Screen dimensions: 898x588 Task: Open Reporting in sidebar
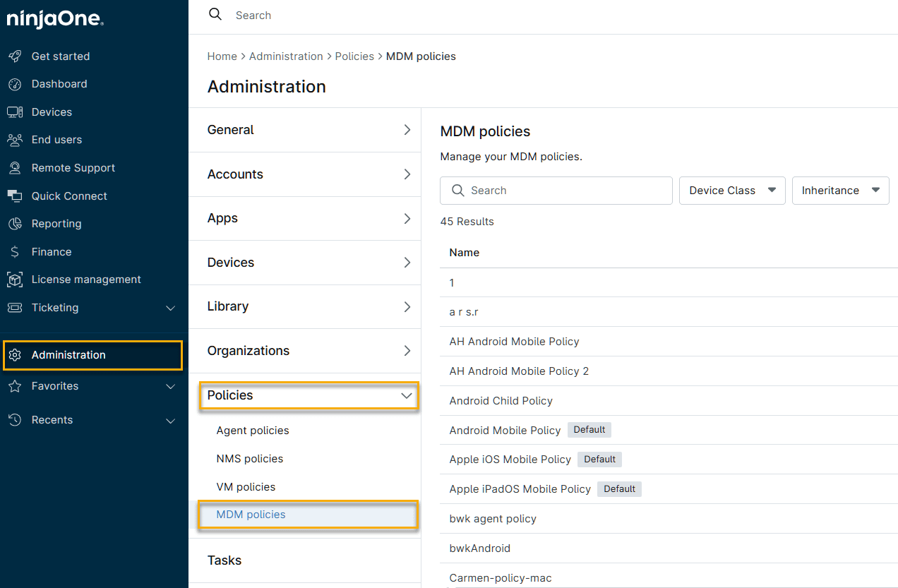point(56,224)
